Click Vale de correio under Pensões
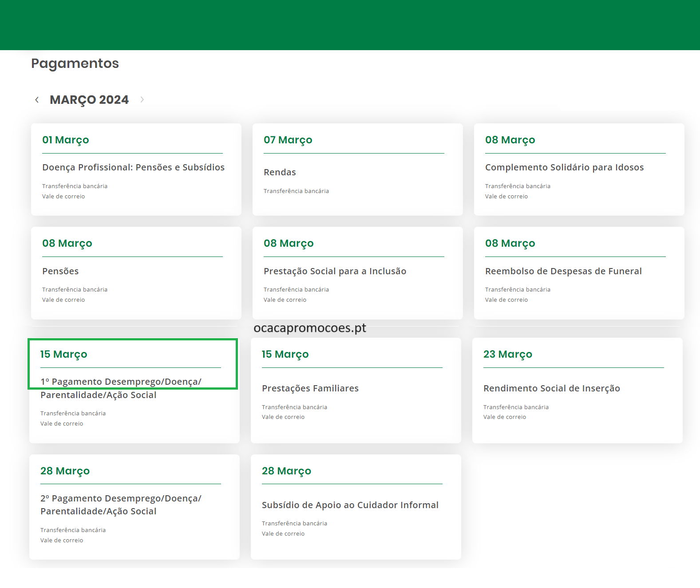The width and height of the screenshot is (700, 588). 63,300
